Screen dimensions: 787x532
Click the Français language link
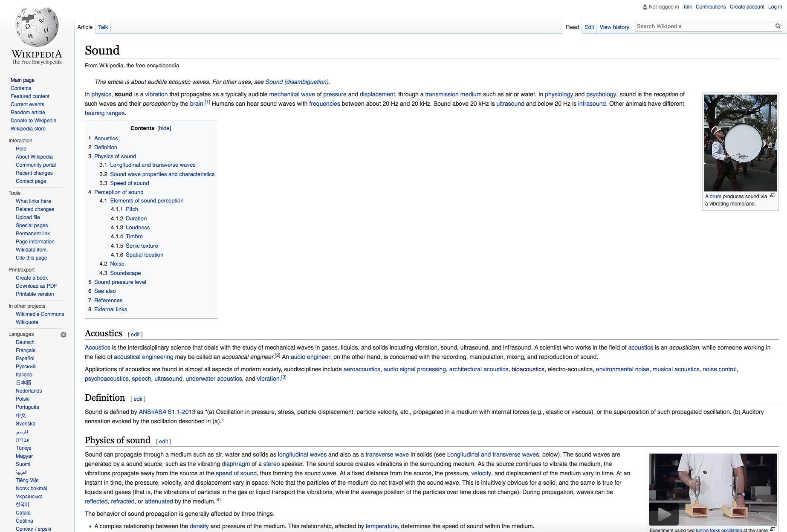coord(26,350)
